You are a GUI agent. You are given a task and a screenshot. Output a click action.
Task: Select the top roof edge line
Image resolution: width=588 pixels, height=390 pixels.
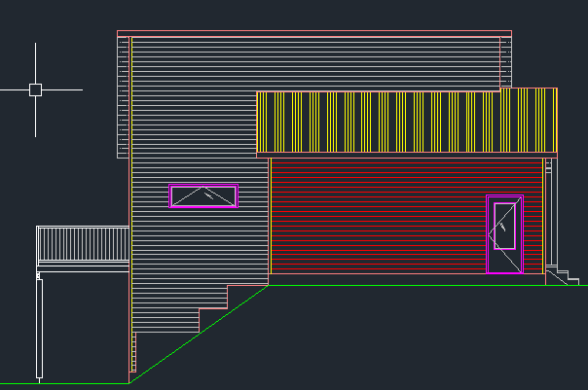coord(312,31)
